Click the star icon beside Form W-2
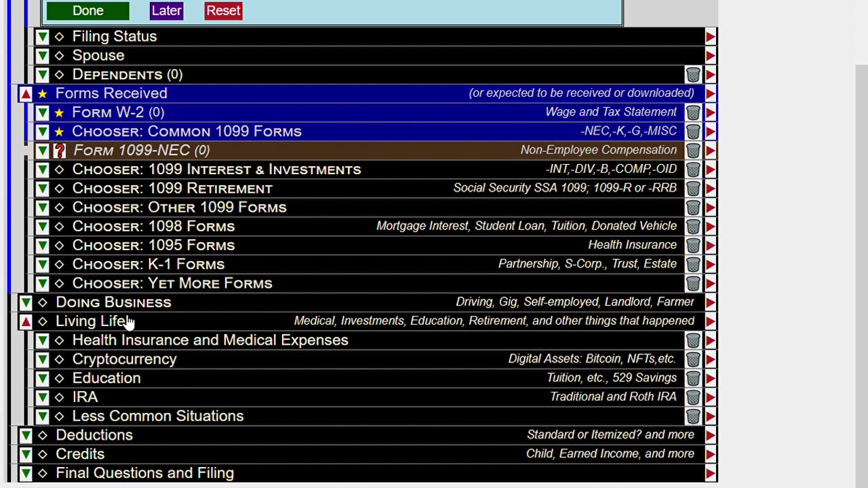868x488 pixels. pyautogui.click(x=59, y=113)
